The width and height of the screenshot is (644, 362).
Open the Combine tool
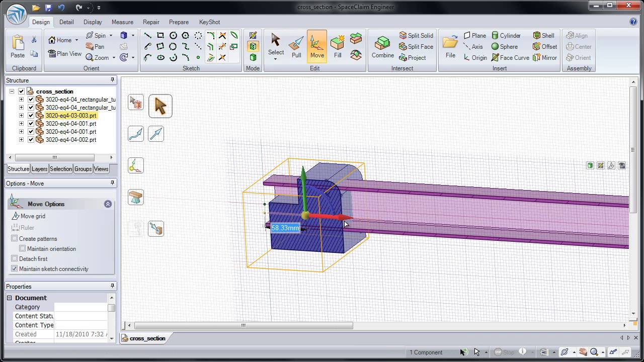(x=383, y=46)
